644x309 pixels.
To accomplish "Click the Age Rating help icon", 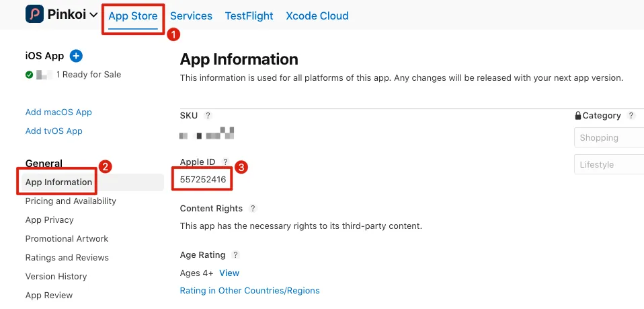I will [235, 255].
